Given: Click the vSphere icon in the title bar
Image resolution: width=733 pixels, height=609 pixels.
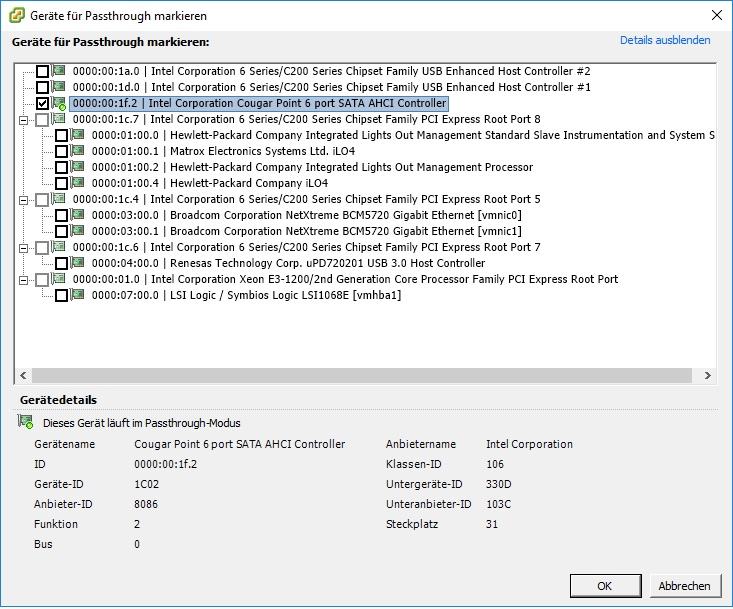Looking at the screenshot, I should click(x=17, y=15).
